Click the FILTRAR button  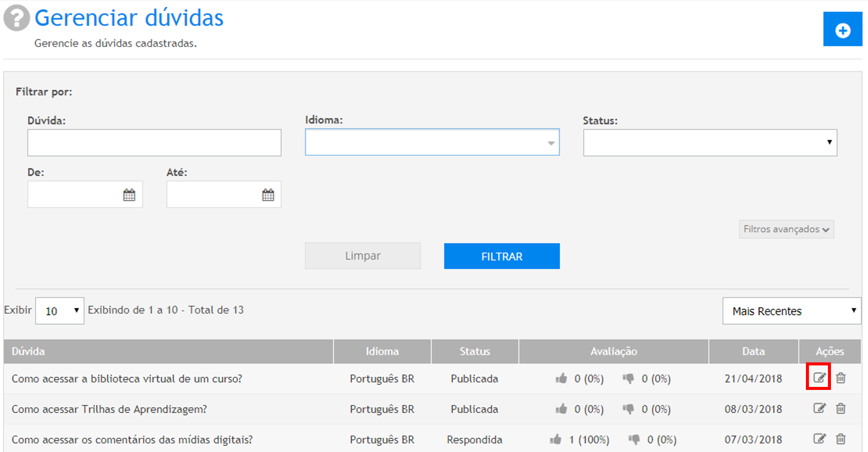(502, 256)
